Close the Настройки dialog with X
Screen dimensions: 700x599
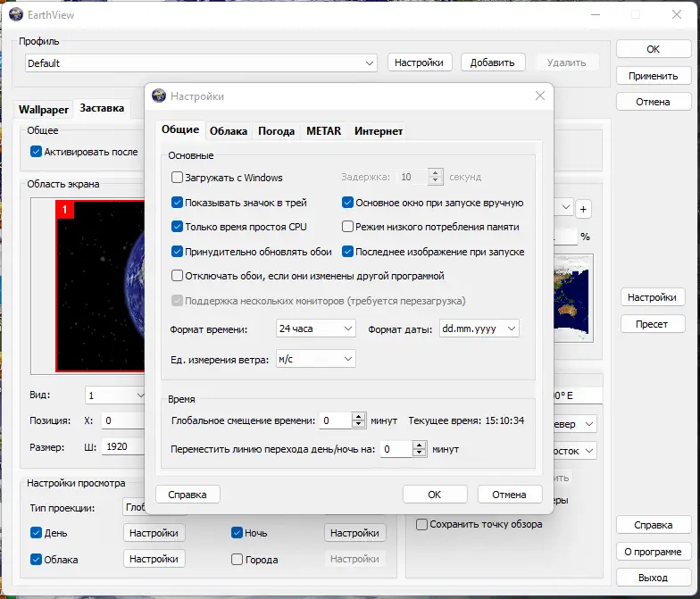[x=540, y=96]
